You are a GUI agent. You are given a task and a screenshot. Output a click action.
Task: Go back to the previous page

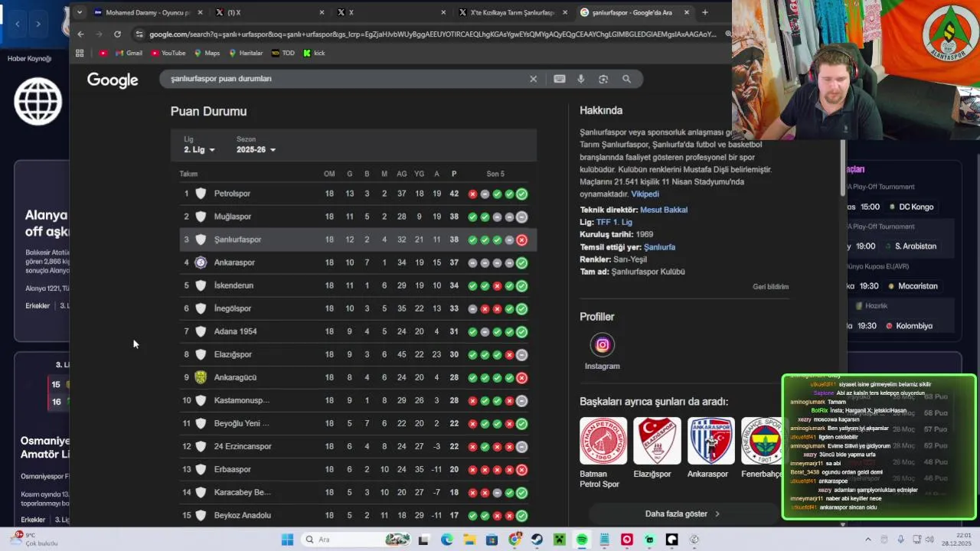coord(80,34)
